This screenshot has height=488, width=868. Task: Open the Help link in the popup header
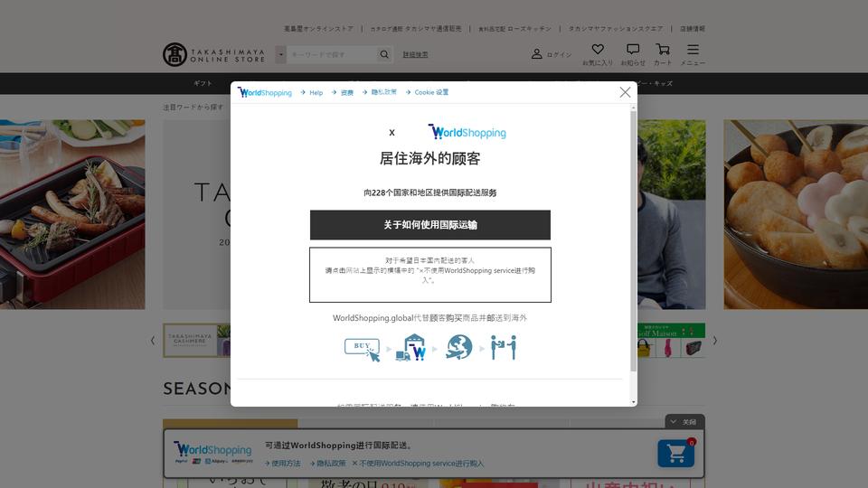[x=316, y=93]
